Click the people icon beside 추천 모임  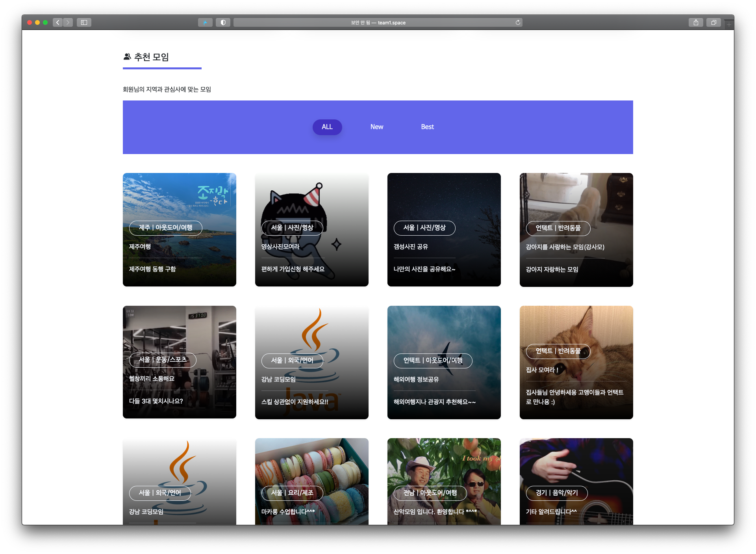click(x=127, y=57)
